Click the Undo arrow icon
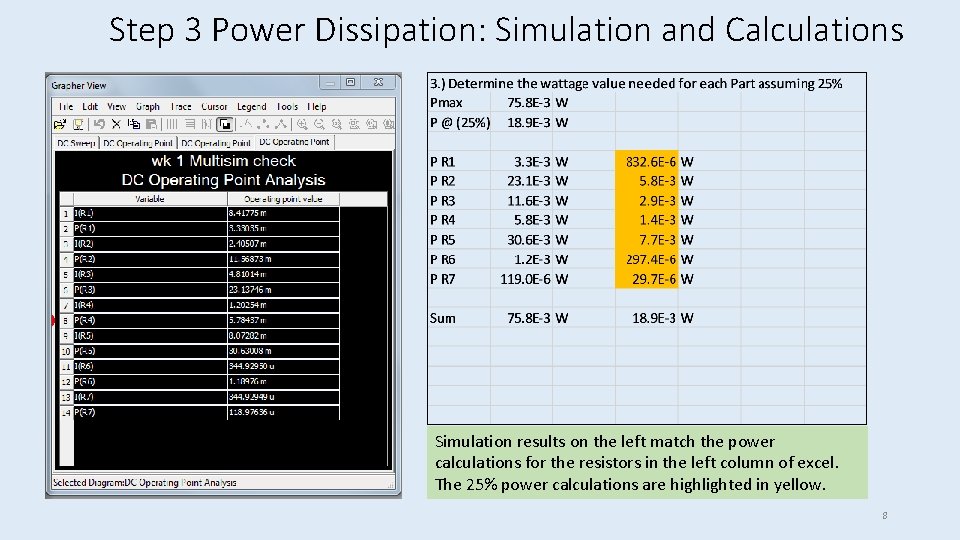Image resolution: width=960 pixels, height=540 pixels. click(x=99, y=124)
